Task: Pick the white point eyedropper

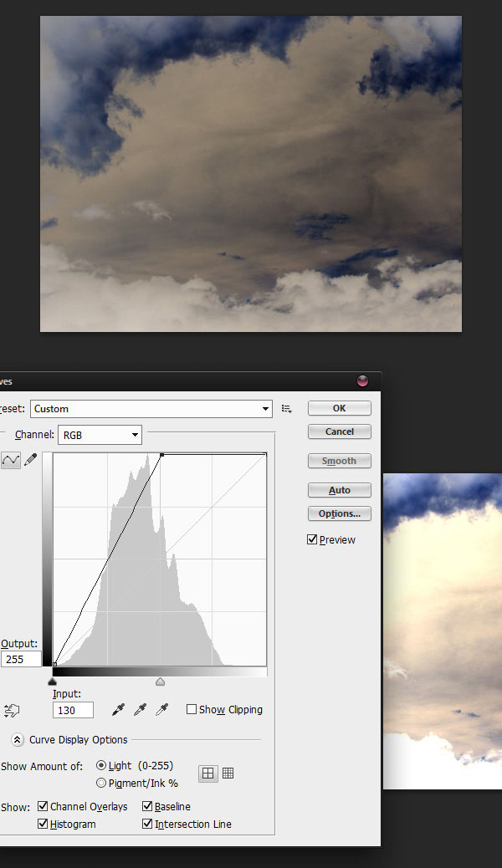Action: pyautogui.click(x=161, y=710)
